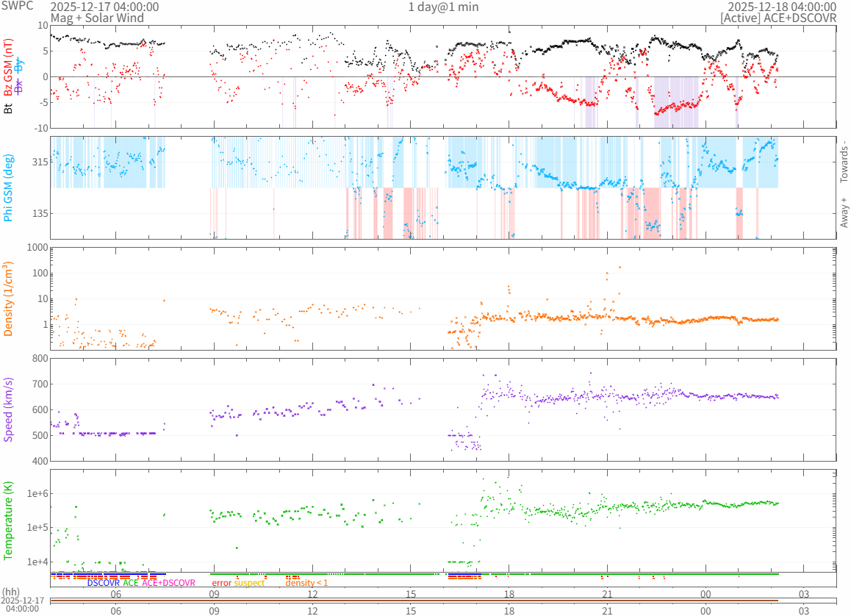Viewport: 851px width, 616px height.
Task: Open the [Active] ACE+DSCOVR source selector
Action: (778, 18)
